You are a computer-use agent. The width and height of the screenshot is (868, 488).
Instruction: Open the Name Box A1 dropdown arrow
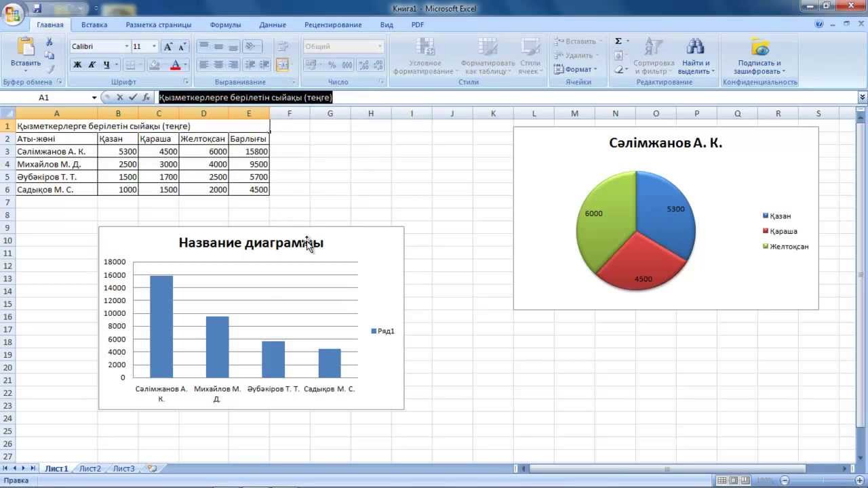pos(94,98)
